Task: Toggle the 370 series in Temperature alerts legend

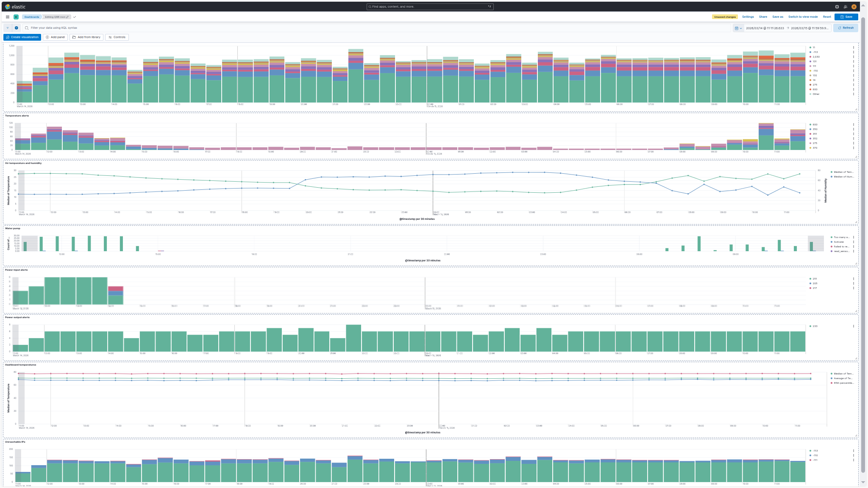Action: (x=815, y=148)
